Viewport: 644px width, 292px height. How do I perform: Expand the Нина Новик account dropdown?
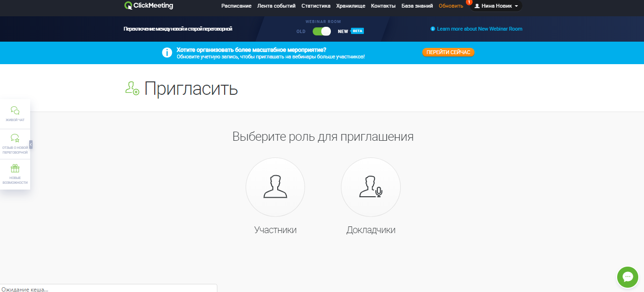pyautogui.click(x=496, y=6)
